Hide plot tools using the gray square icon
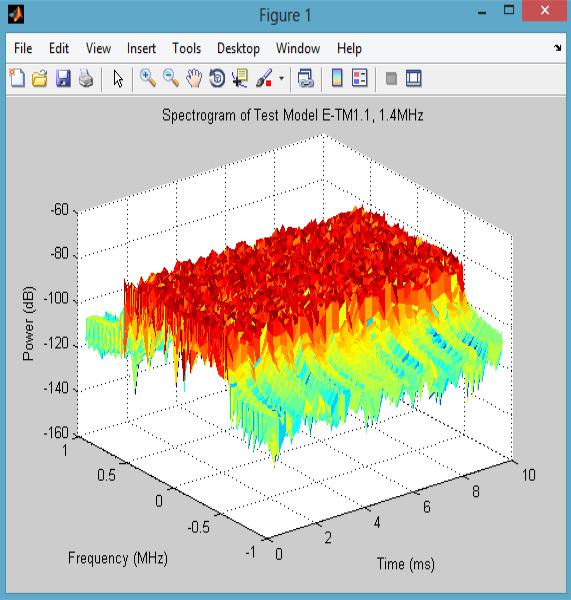571x600 pixels. click(391, 78)
